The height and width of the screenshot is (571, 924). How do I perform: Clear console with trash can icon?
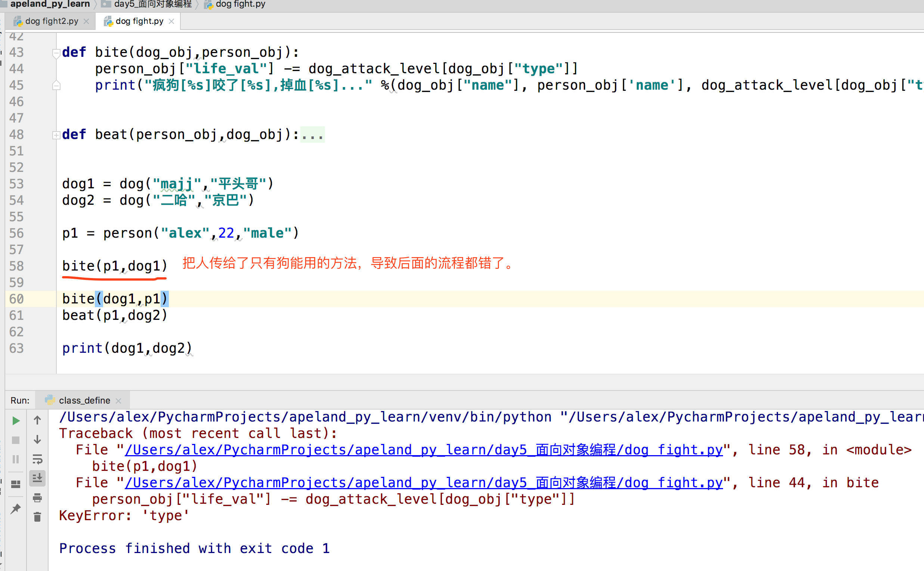pos(37,517)
